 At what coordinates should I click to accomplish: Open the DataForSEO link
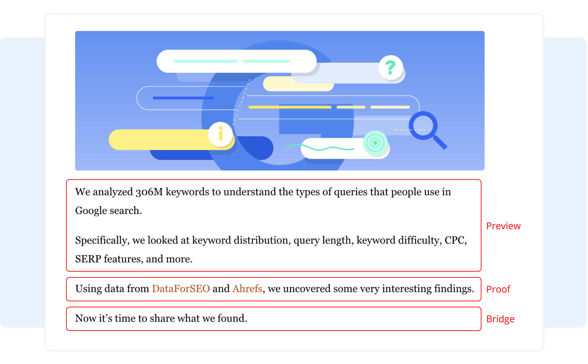[x=181, y=289]
